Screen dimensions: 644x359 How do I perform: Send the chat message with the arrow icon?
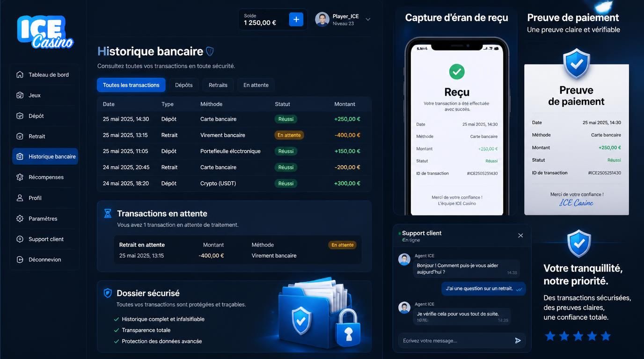click(x=518, y=341)
